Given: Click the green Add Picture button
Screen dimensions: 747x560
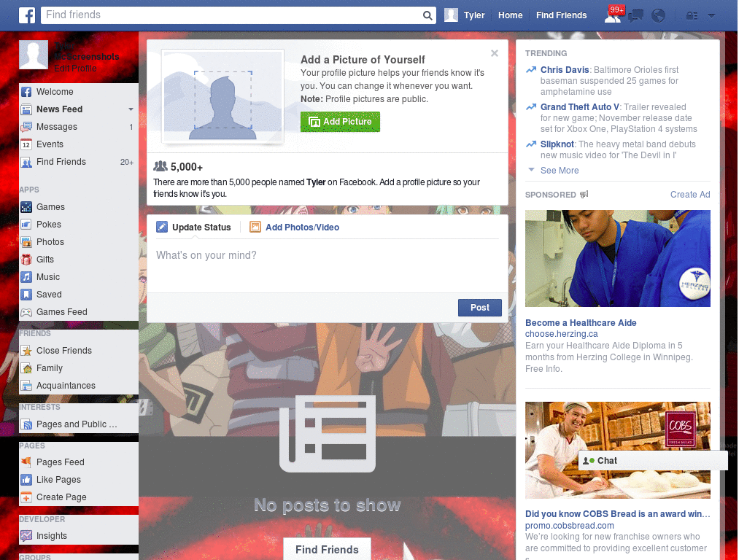Looking at the screenshot, I should (x=340, y=122).
